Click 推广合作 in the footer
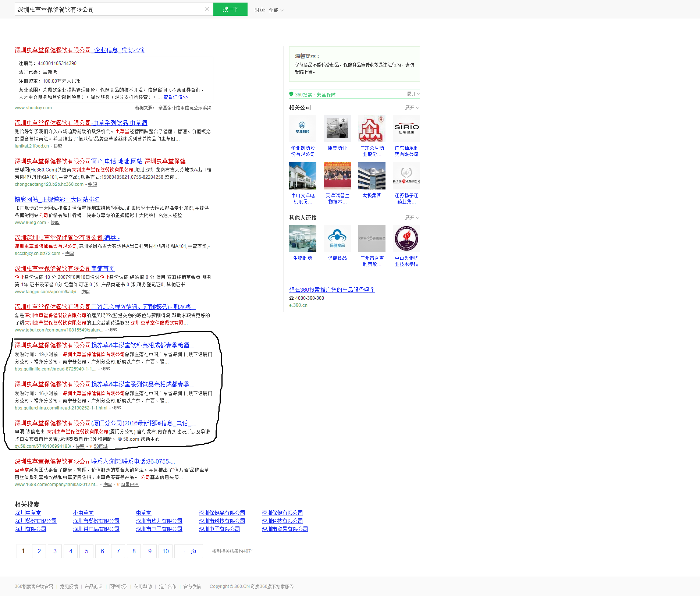 [167, 586]
